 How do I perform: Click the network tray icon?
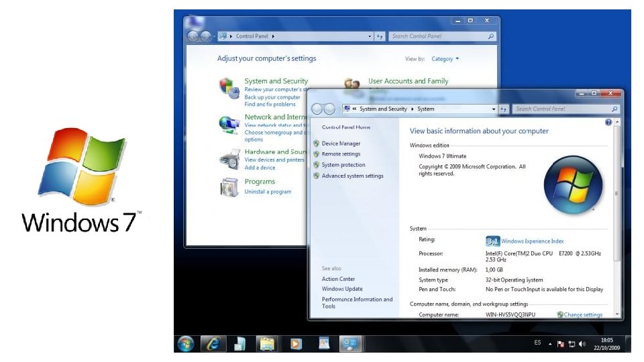click(572, 345)
